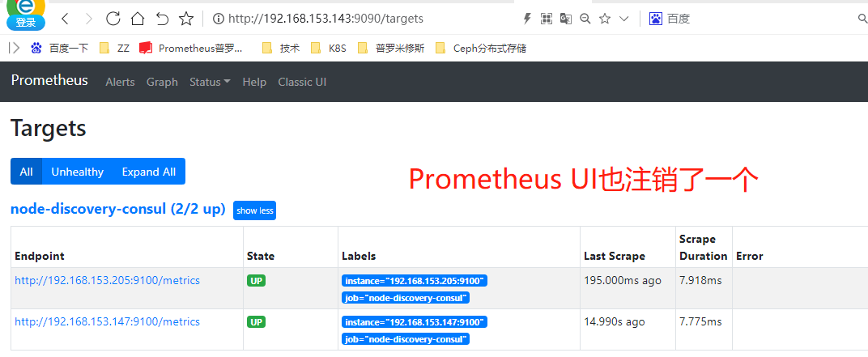Open the Status dropdown menu
The width and height of the screenshot is (868, 357).
(x=210, y=82)
